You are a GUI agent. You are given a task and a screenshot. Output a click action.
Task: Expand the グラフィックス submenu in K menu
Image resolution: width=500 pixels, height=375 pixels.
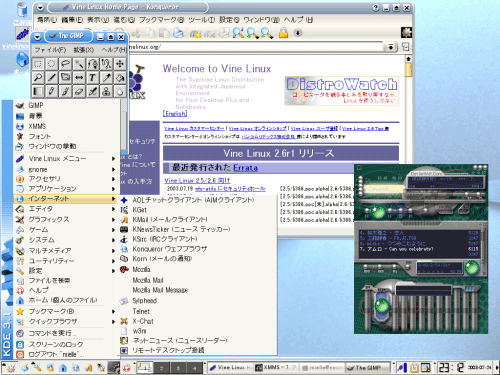pyautogui.click(x=65, y=219)
